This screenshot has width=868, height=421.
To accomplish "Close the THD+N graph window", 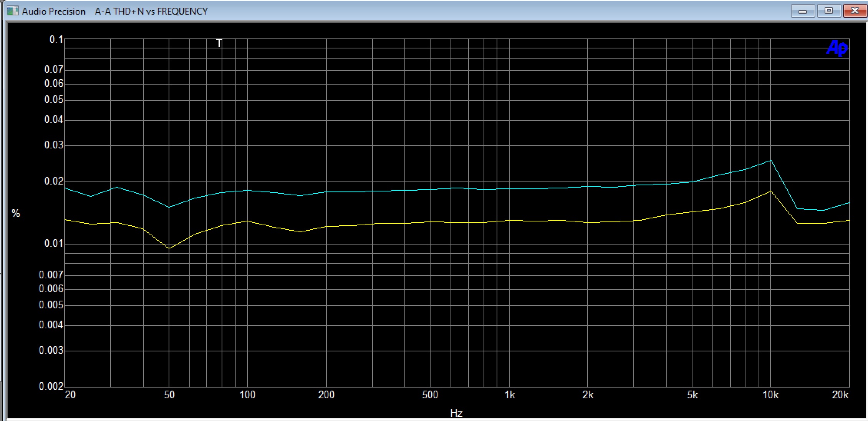I will 855,11.
